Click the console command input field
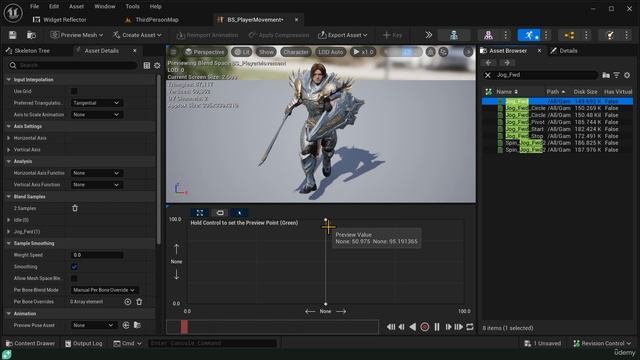The height and width of the screenshot is (360, 640). 212,344
